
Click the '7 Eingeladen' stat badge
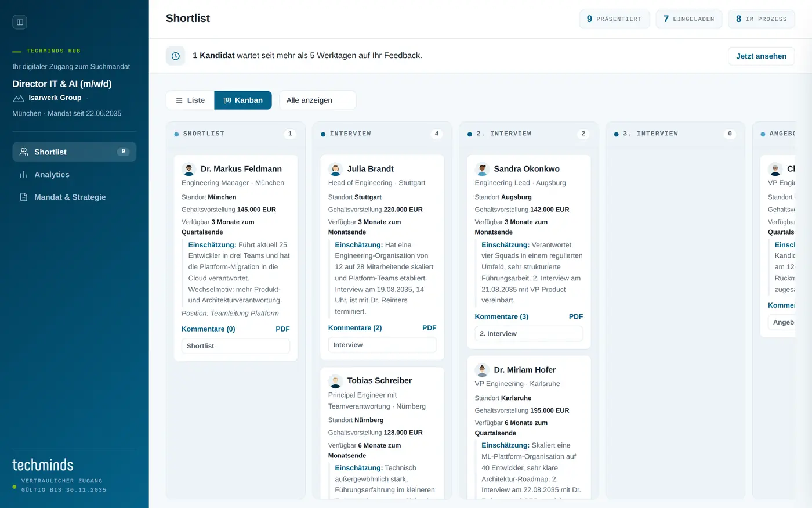click(x=689, y=19)
